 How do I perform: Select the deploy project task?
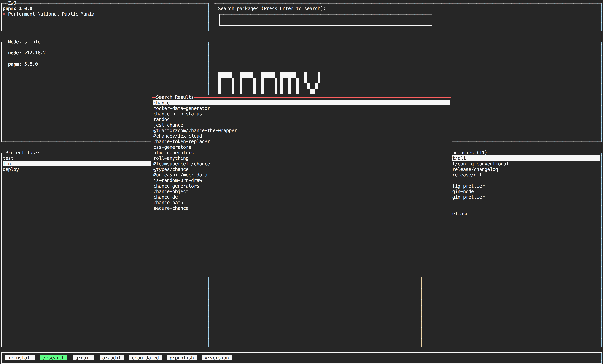[11, 169]
